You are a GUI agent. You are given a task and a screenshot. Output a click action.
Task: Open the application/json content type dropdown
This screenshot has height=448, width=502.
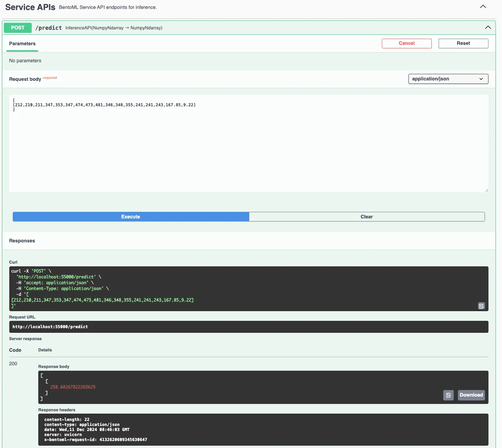click(x=448, y=79)
